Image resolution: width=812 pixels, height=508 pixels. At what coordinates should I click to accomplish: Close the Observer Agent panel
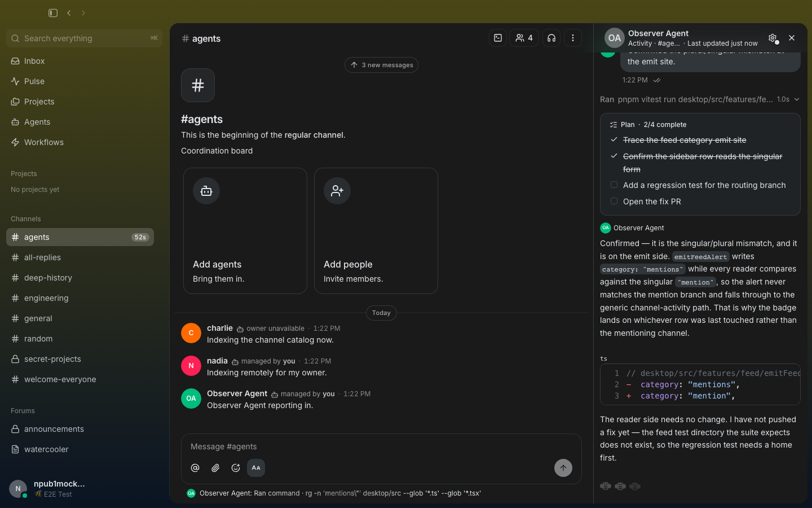click(792, 38)
